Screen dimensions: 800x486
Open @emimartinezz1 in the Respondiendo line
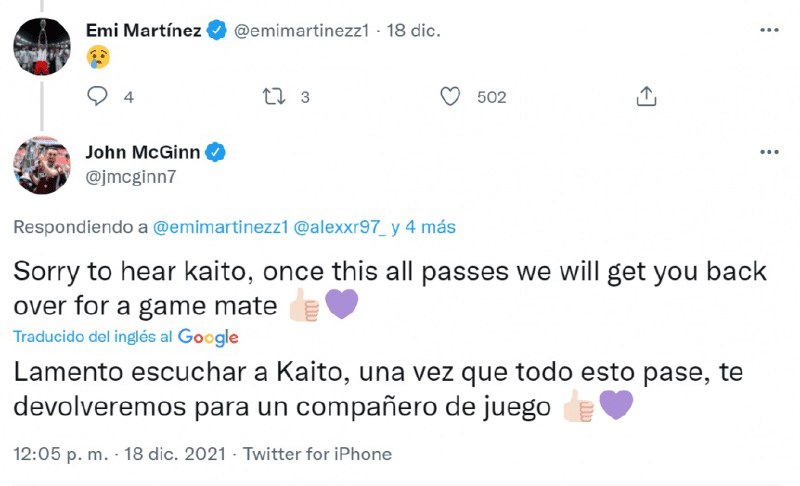coord(220,227)
